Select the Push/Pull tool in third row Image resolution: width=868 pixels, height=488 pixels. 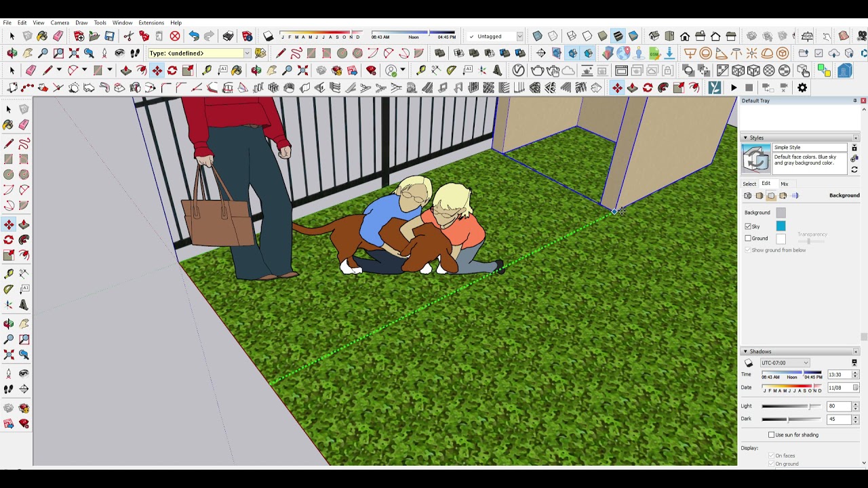click(126, 70)
